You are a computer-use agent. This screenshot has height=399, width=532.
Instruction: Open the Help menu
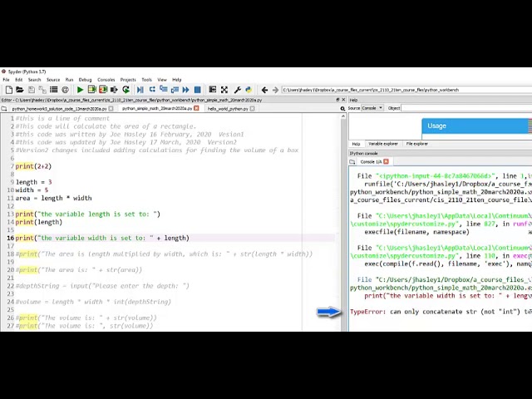click(x=177, y=80)
